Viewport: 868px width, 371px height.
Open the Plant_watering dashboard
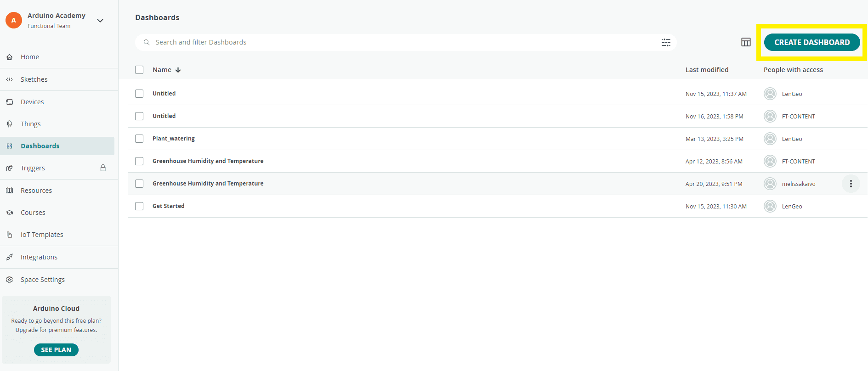[174, 139]
